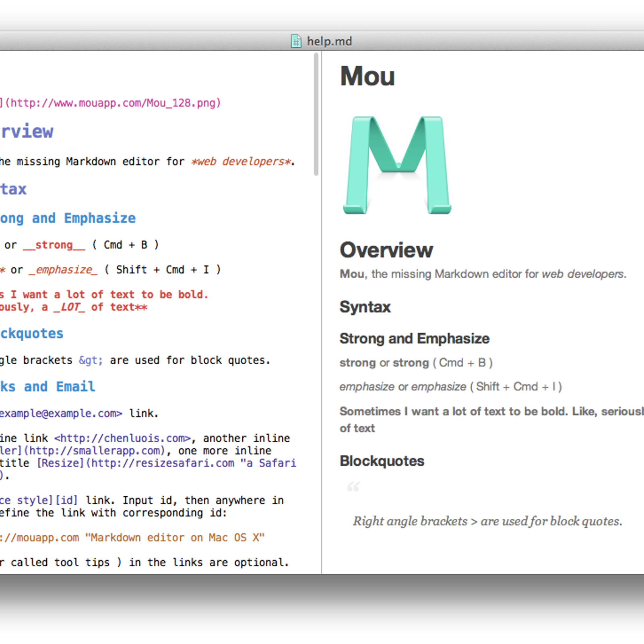Click the 'missing Markdown editor for' editor text
The image size is (644, 644).
tap(101, 161)
